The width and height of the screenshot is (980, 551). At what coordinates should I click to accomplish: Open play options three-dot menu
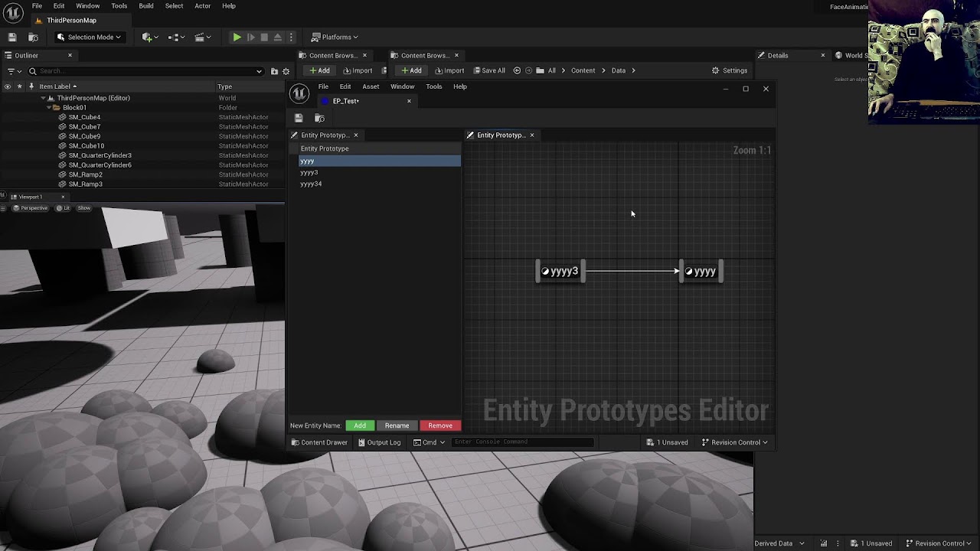coord(290,37)
